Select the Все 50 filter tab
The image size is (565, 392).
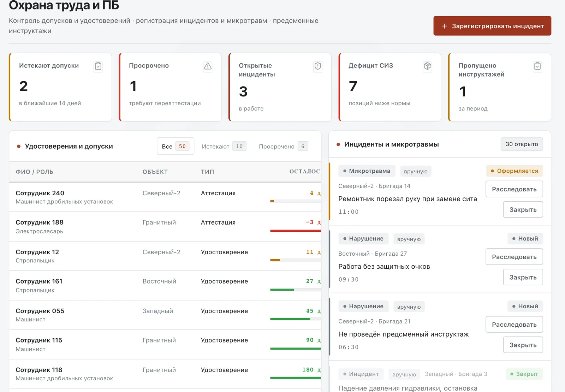(176, 146)
